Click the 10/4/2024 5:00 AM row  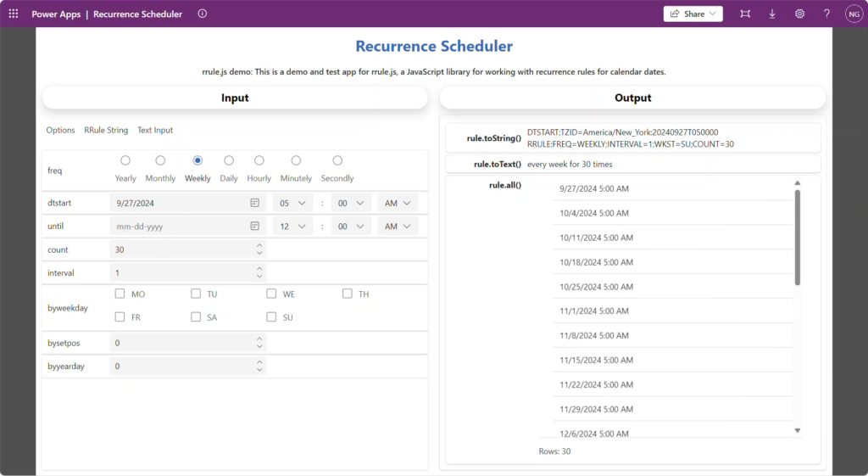tap(672, 213)
